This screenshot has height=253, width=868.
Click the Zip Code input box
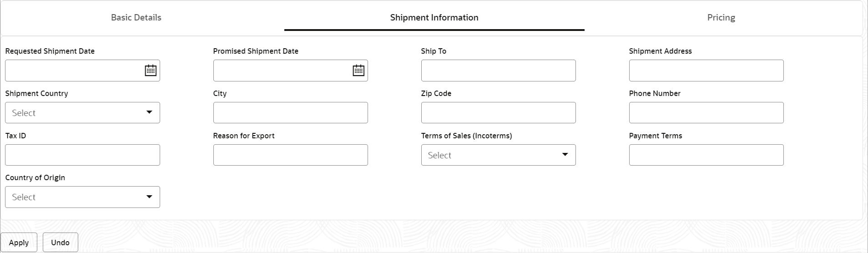click(x=498, y=113)
